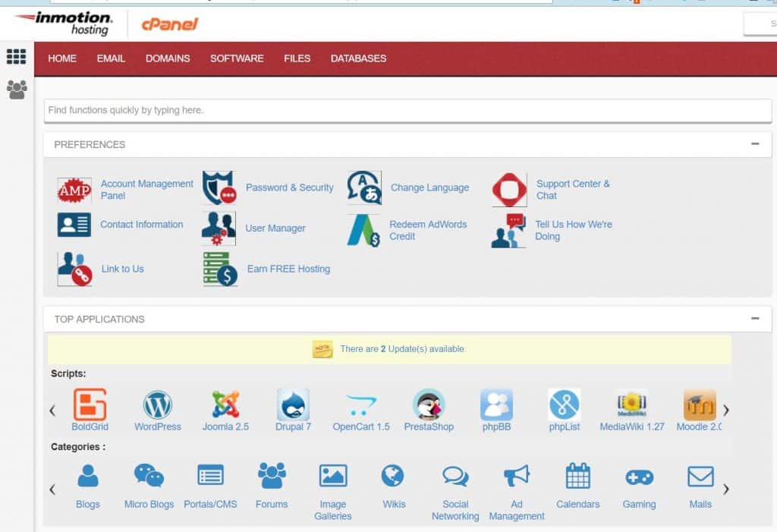This screenshot has height=532, width=777.
Task: Collapse the Top Applications section
Action: [755, 318]
